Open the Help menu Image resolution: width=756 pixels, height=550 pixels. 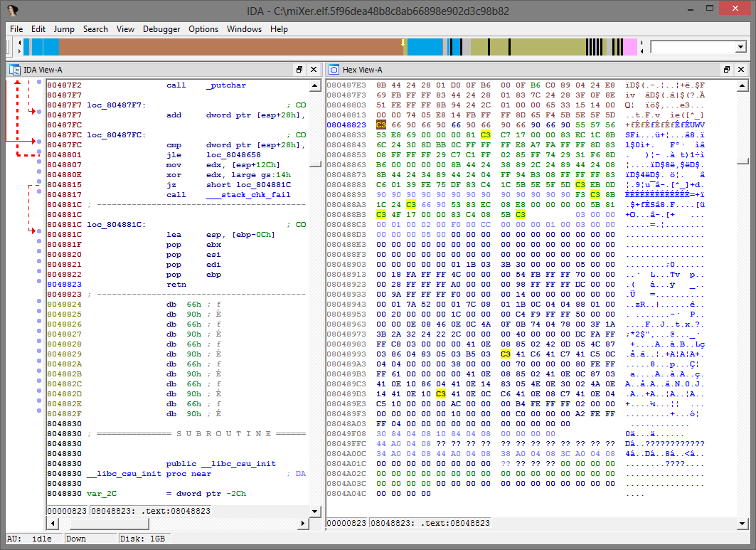click(x=279, y=29)
